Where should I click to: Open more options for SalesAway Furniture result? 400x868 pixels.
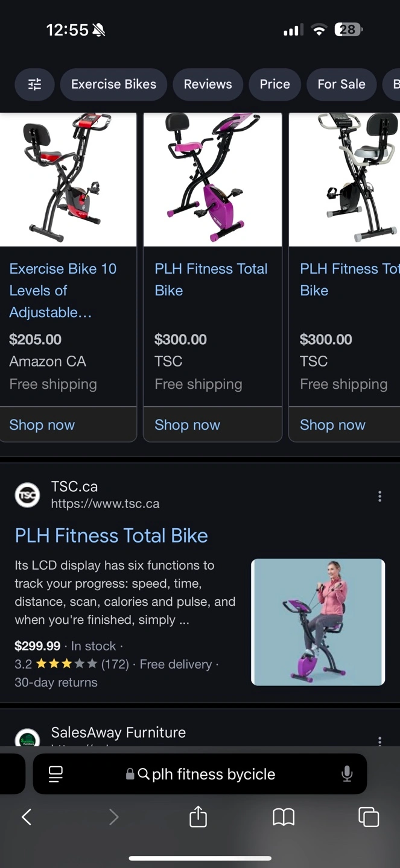(379, 741)
